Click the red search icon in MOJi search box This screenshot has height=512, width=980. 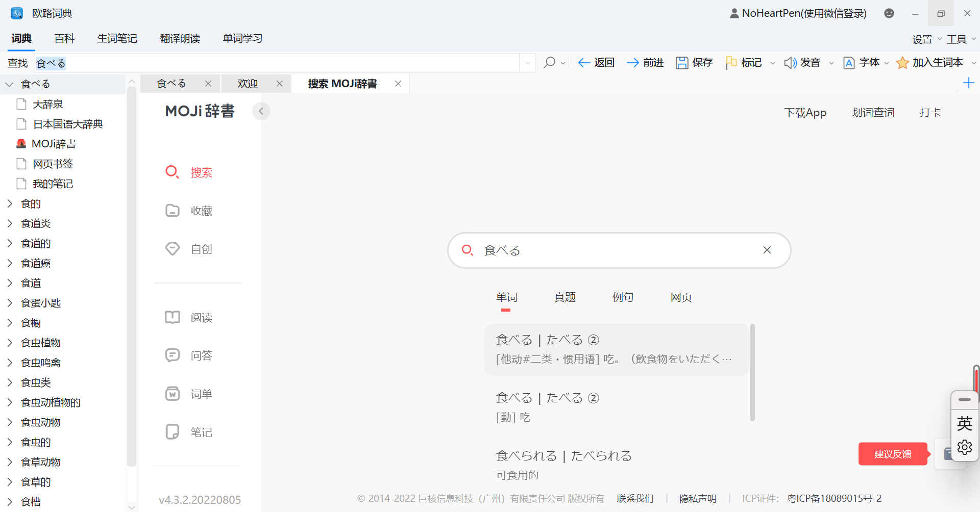[x=467, y=250]
